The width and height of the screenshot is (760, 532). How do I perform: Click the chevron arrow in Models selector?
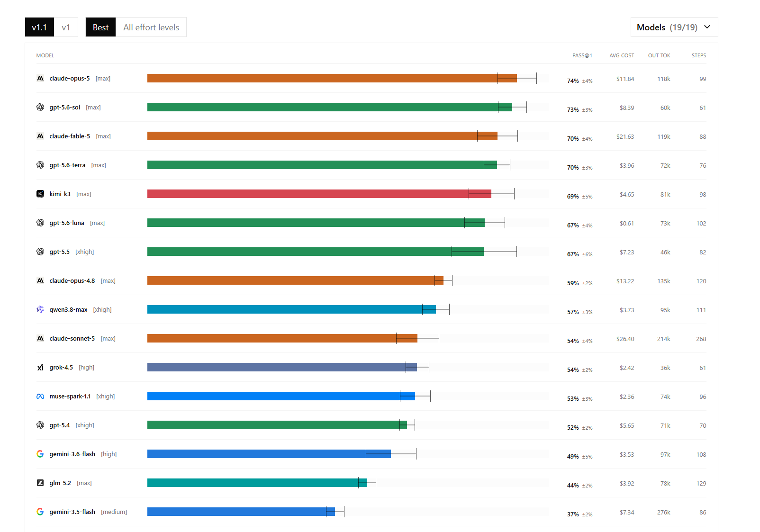(707, 27)
